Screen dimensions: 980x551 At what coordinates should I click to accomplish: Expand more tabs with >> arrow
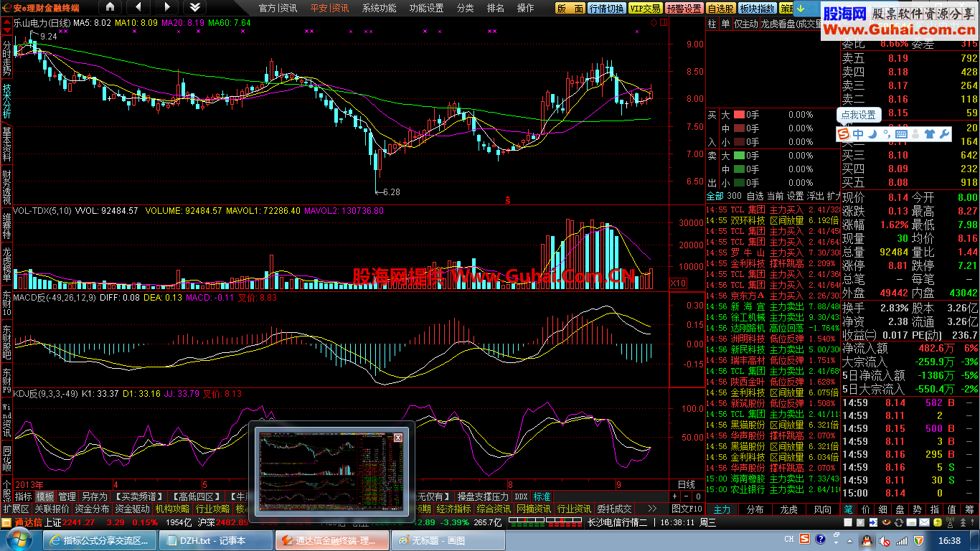click(651, 509)
